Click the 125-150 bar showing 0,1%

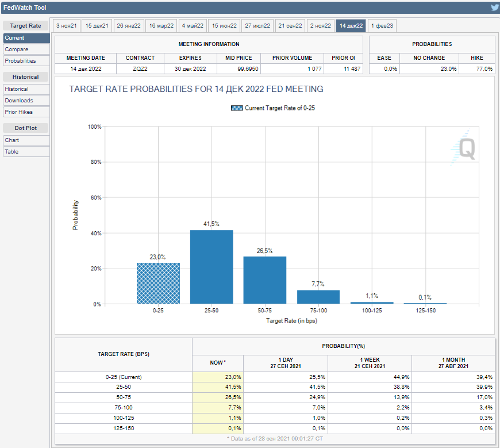click(425, 304)
